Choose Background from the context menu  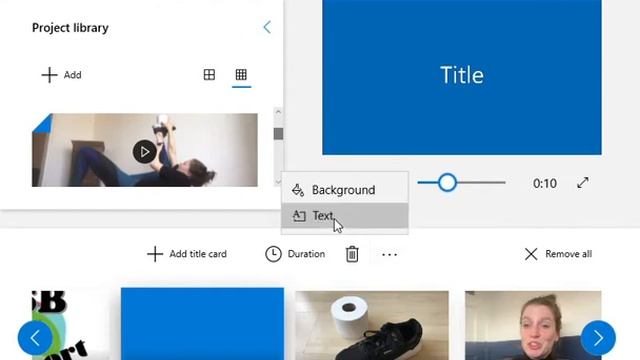pyautogui.click(x=344, y=190)
